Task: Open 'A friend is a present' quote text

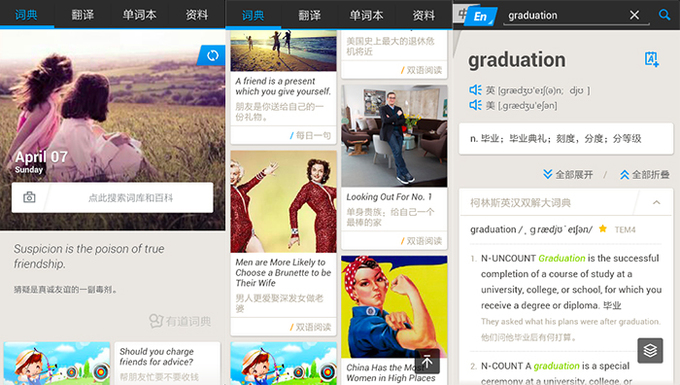Action: 283,86
